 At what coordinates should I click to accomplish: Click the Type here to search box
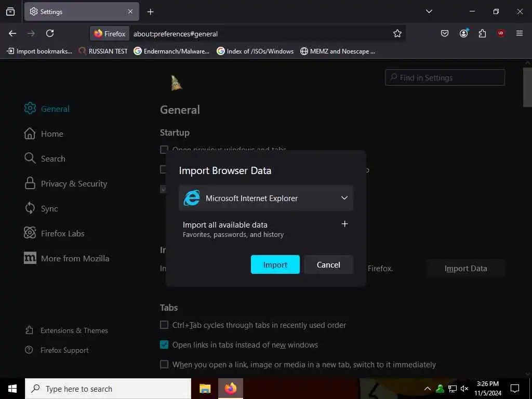[x=108, y=389]
